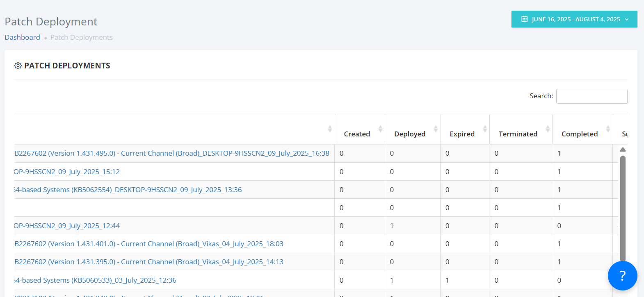Screen dimensions: 644x297
Task: Click the Created column header text
Action: point(357,134)
